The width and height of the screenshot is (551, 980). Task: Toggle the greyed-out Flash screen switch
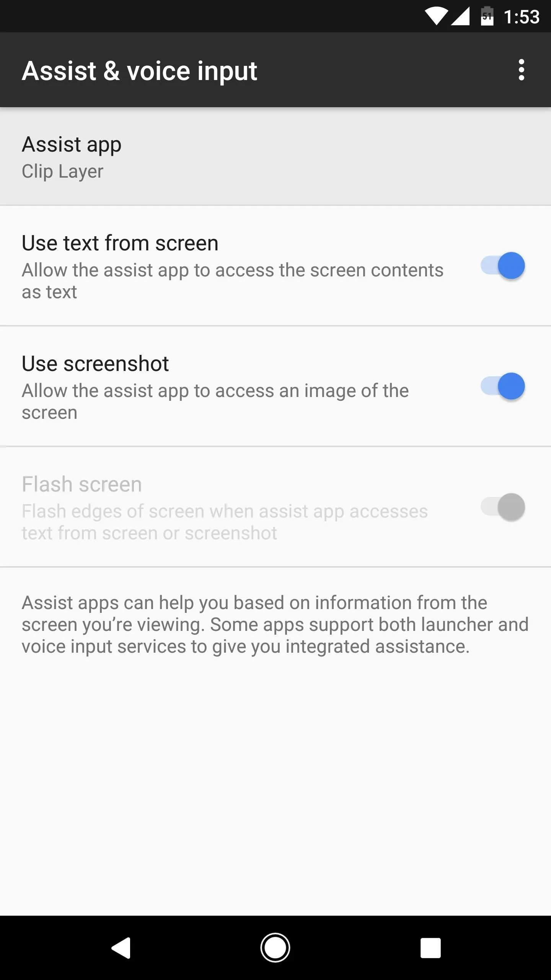pyautogui.click(x=503, y=507)
